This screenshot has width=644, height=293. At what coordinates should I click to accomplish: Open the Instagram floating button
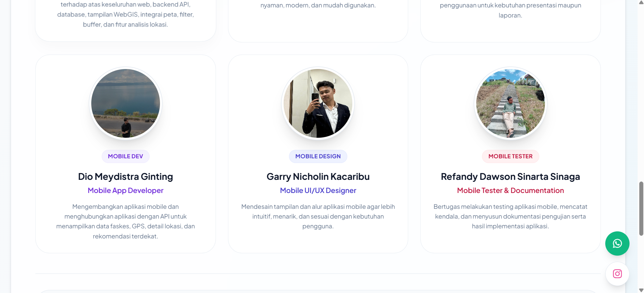coord(617,274)
